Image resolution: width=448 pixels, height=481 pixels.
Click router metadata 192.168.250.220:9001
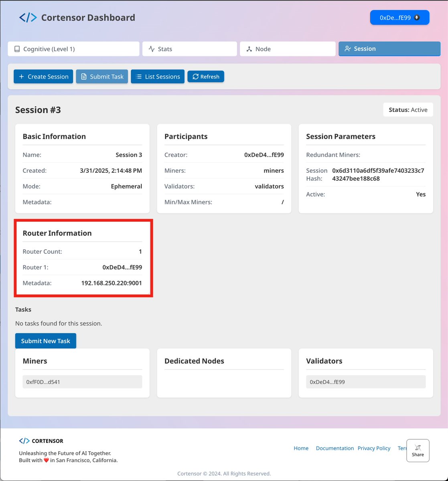111,283
